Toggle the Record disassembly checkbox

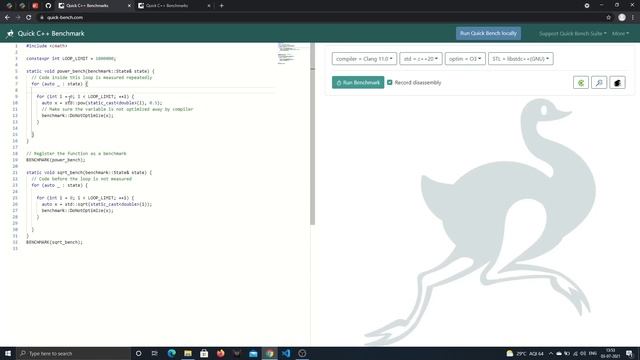coord(390,82)
